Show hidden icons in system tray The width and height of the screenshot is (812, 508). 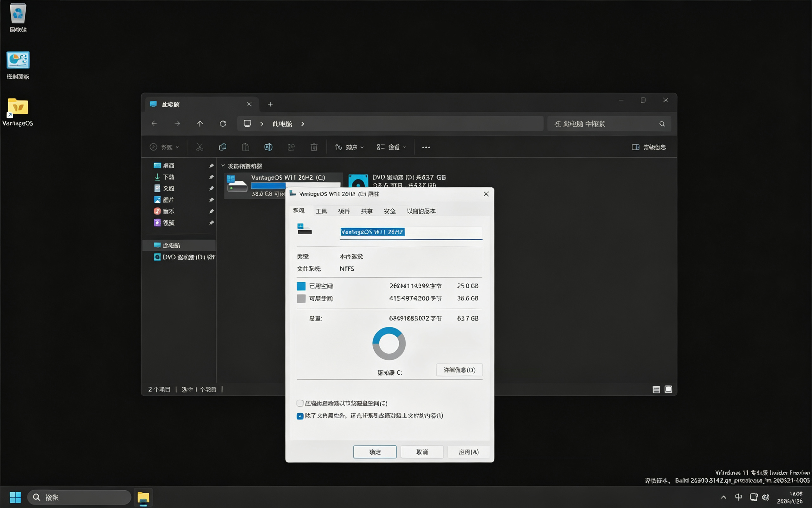coord(724,497)
